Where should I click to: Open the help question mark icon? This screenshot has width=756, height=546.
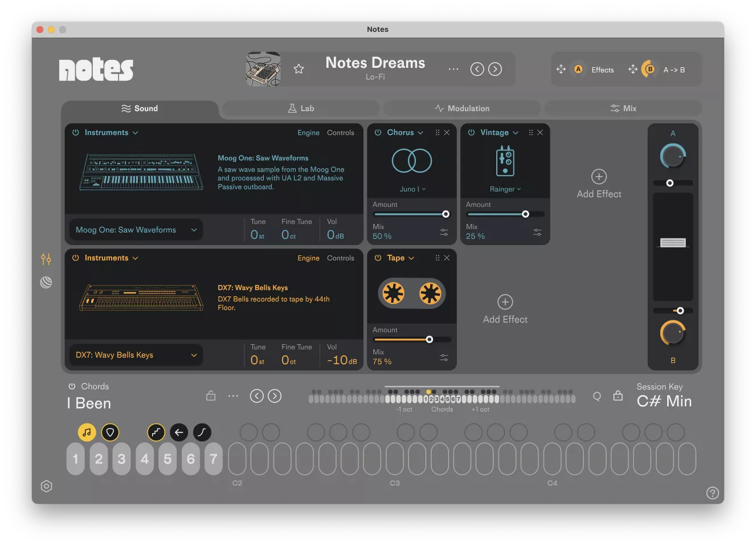712,492
